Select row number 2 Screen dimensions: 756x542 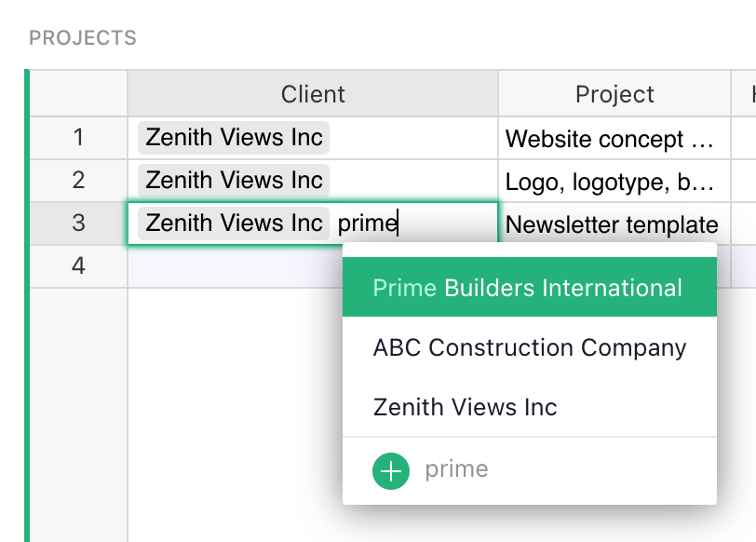[78, 180]
